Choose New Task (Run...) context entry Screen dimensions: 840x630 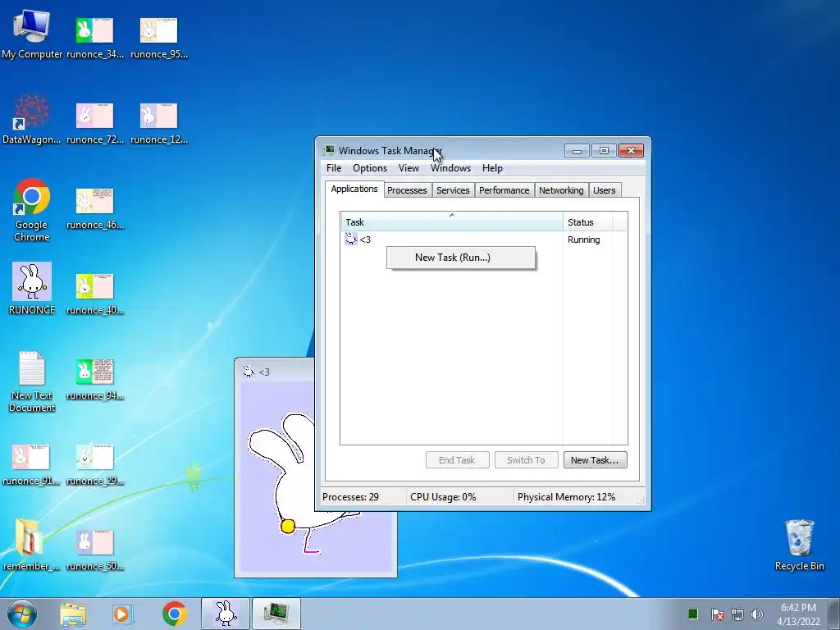click(x=461, y=258)
